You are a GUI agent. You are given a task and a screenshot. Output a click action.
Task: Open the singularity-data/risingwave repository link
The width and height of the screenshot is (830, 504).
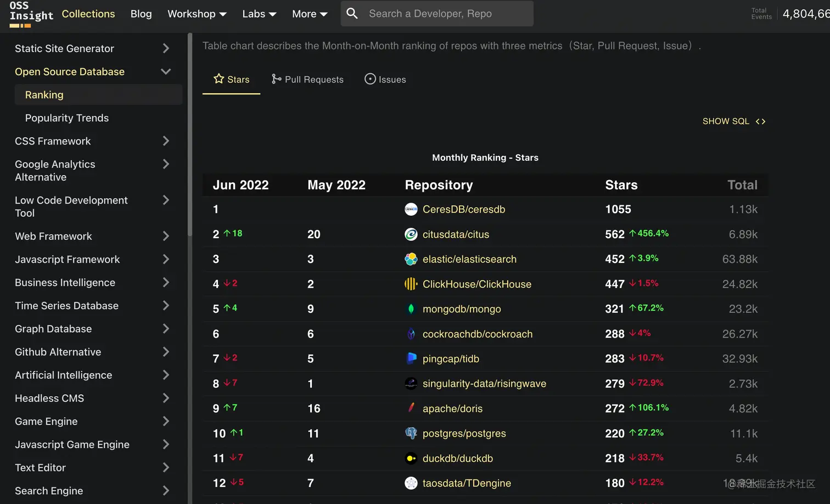[x=484, y=384]
